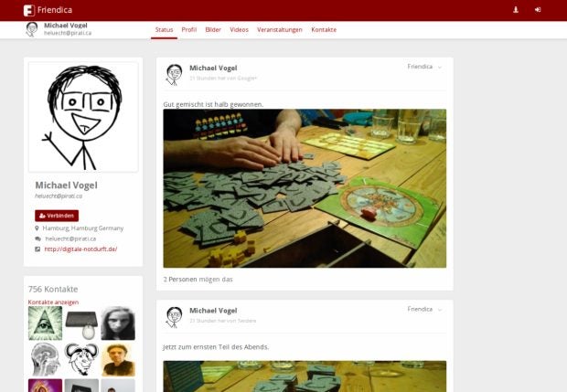
Task: Click the GNU head contact thumbnail
Action: click(81, 359)
